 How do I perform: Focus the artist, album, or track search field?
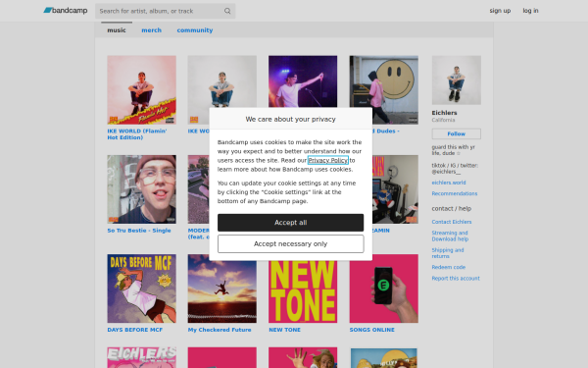165,11
